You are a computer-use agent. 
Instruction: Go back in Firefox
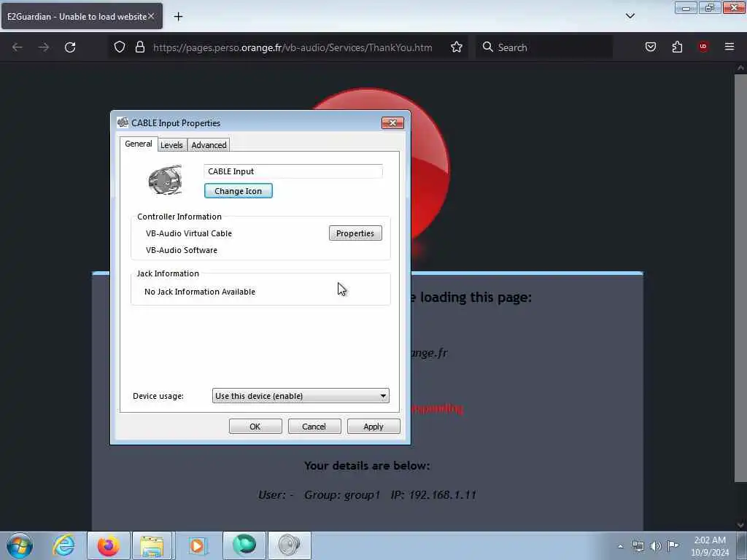(x=18, y=47)
